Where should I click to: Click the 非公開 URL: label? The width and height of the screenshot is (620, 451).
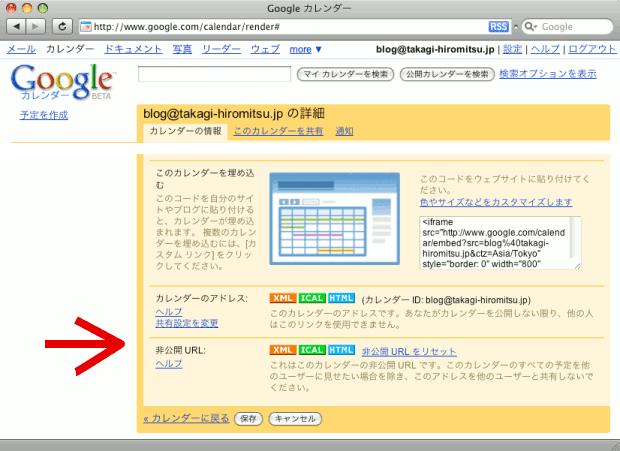pyautogui.click(x=181, y=350)
